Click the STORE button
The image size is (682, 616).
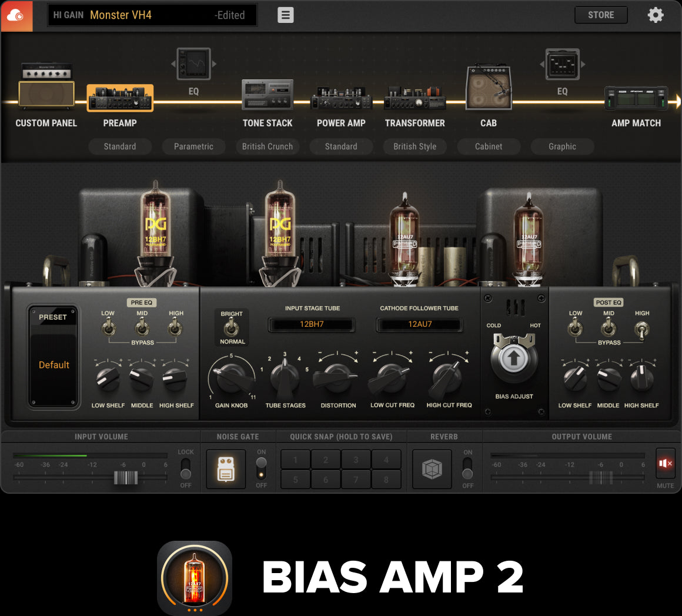click(x=600, y=15)
